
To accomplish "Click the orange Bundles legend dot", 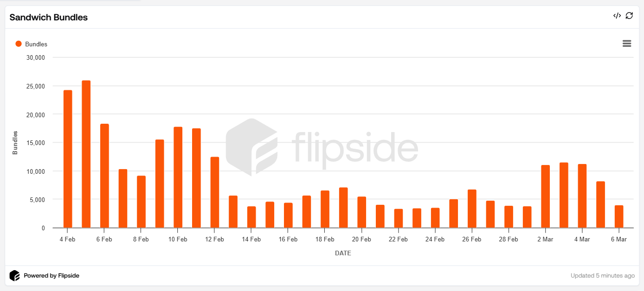I will (19, 44).
